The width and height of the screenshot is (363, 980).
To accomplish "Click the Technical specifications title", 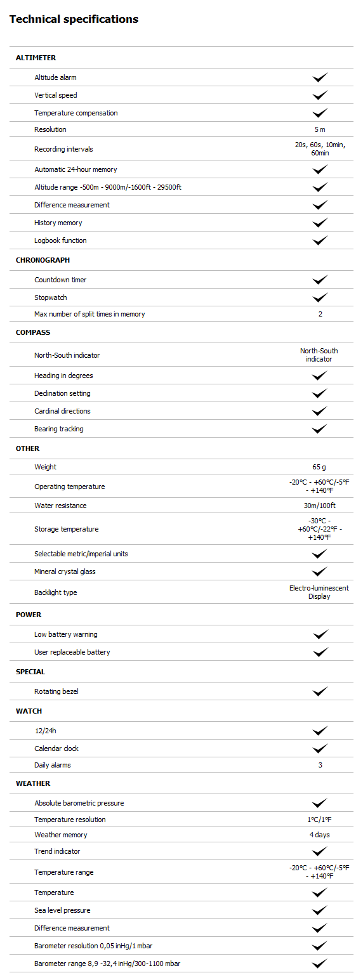I will coord(74,20).
